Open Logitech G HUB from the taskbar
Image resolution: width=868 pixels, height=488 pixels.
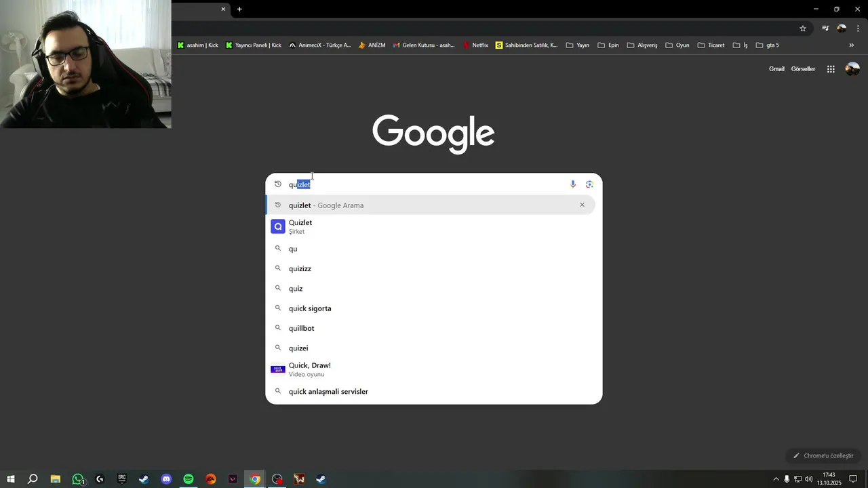click(100, 479)
